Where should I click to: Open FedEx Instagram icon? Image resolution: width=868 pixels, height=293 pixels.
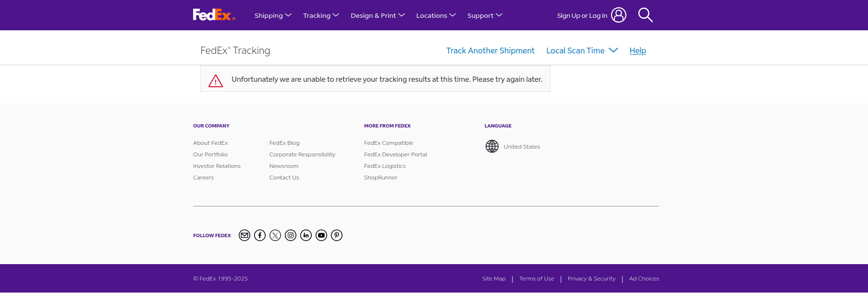coord(291,235)
